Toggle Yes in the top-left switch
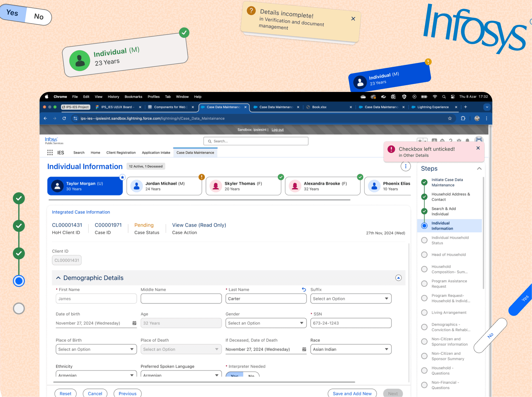Image resolution: width=532 pixels, height=397 pixels. (x=13, y=13)
